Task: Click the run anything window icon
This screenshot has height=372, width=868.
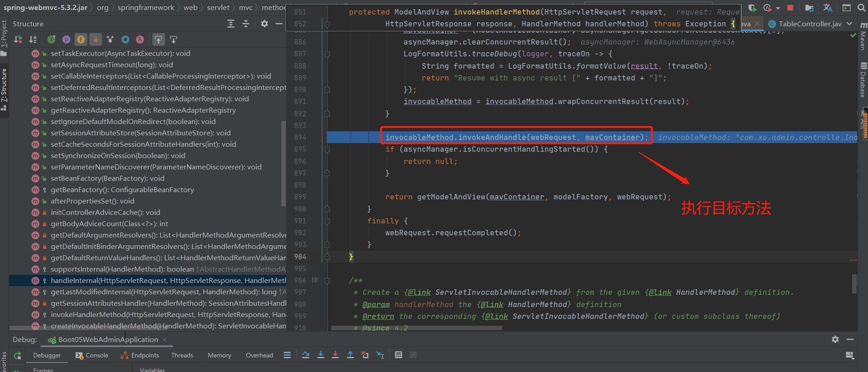Action: (x=846, y=8)
